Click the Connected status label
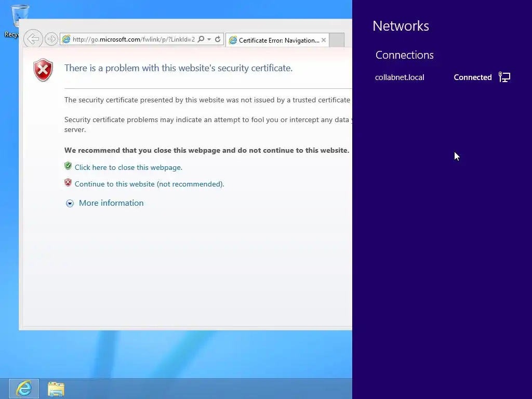Viewport: 532px width, 399px height. [x=473, y=77]
